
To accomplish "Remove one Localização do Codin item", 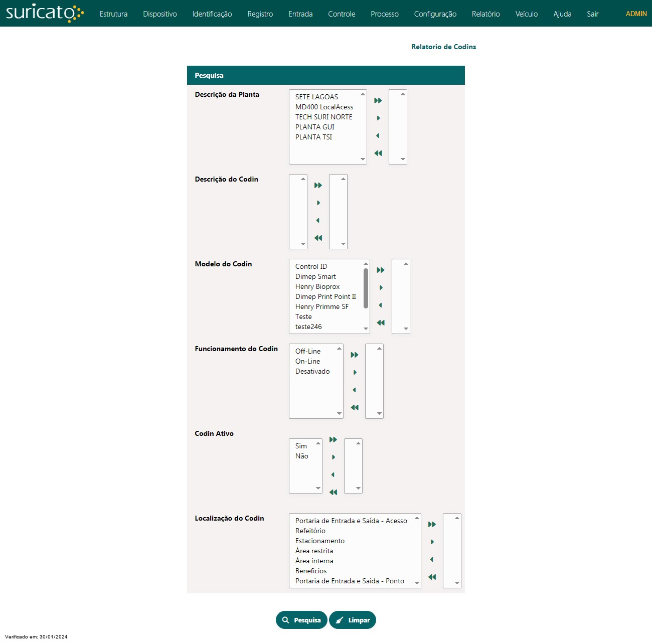I will 432,560.
